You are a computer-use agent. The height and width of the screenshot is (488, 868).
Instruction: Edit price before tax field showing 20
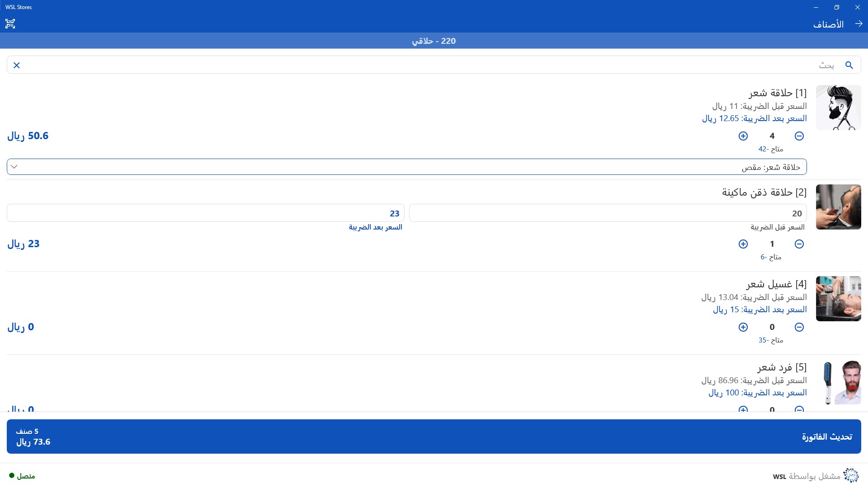click(x=608, y=213)
